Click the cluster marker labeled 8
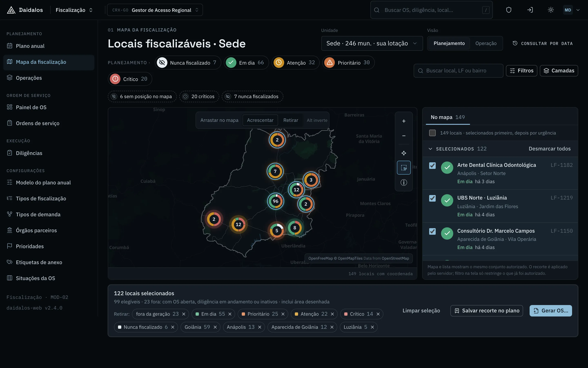Screen dimensions: 588x368 [x=294, y=228]
